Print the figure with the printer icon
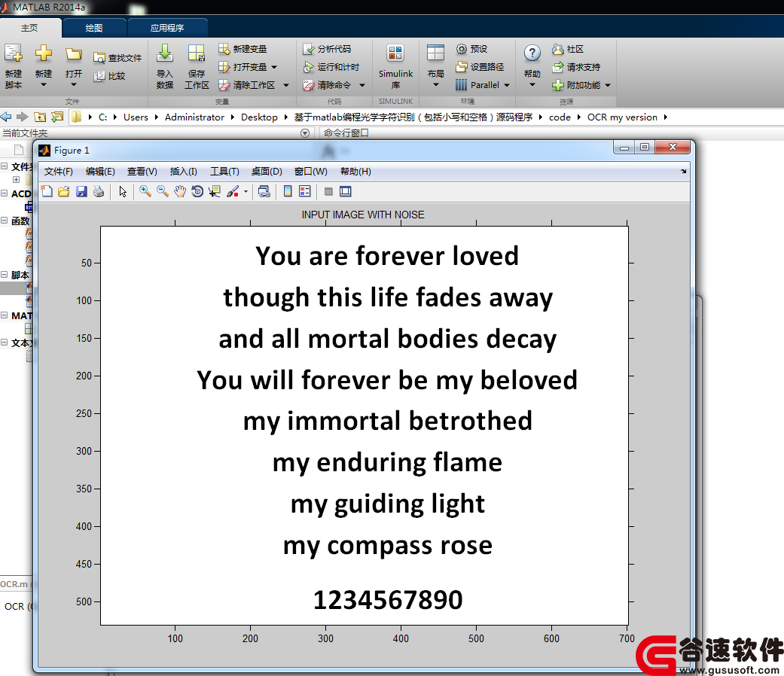 (x=99, y=191)
